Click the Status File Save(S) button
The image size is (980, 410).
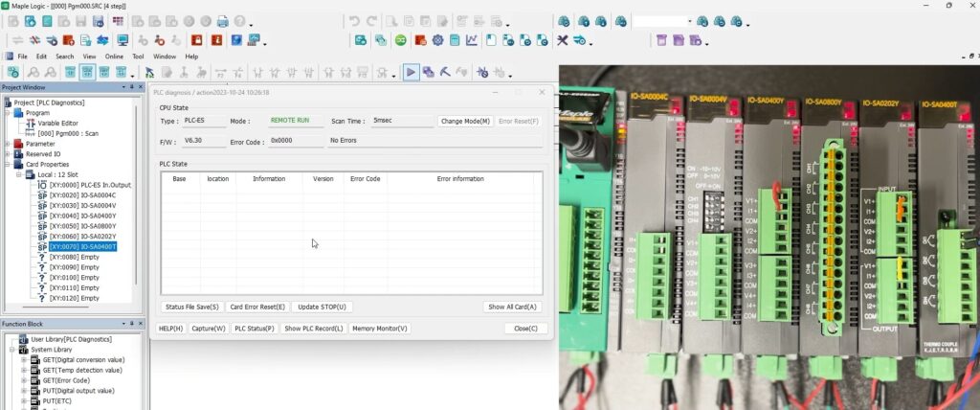[191, 307]
